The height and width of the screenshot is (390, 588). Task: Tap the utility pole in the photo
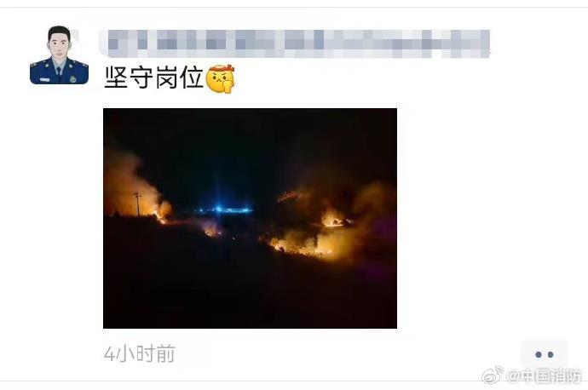pyautogui.click(x=137, y=204)
